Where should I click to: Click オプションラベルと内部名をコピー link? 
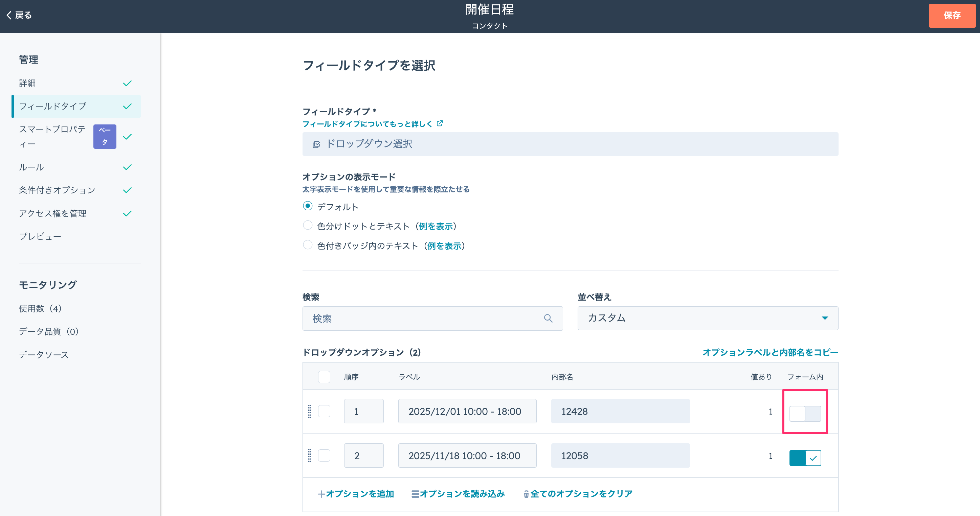click(x=771, y=352)
